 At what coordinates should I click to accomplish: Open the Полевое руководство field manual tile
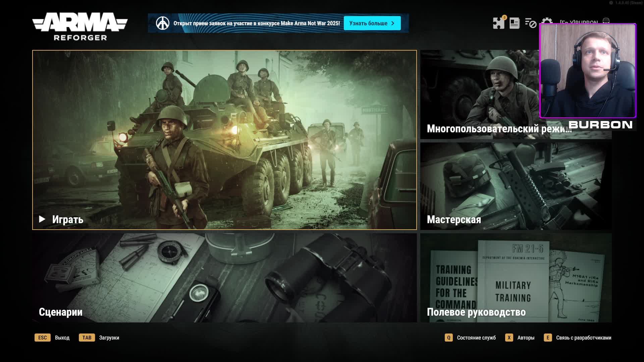516,278
